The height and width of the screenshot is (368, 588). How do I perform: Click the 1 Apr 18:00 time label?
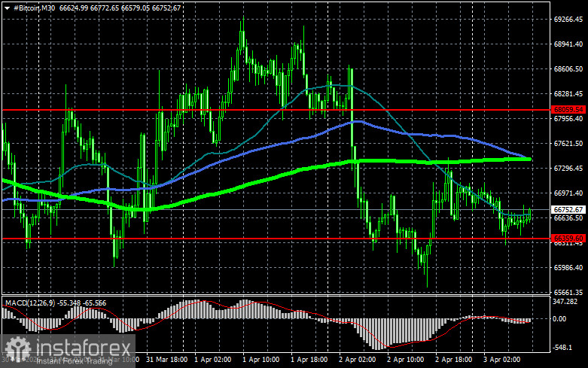pyautogui.click(x=309, y=360)
